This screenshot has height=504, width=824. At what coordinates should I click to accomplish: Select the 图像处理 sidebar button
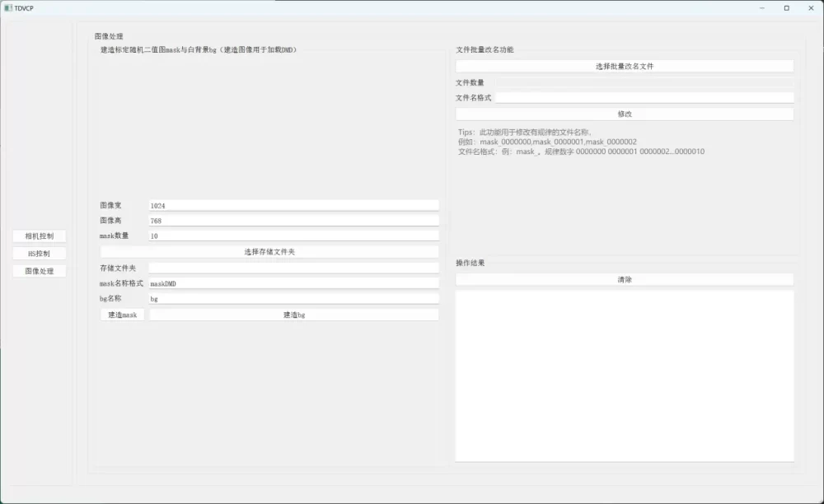coord(39,271)
